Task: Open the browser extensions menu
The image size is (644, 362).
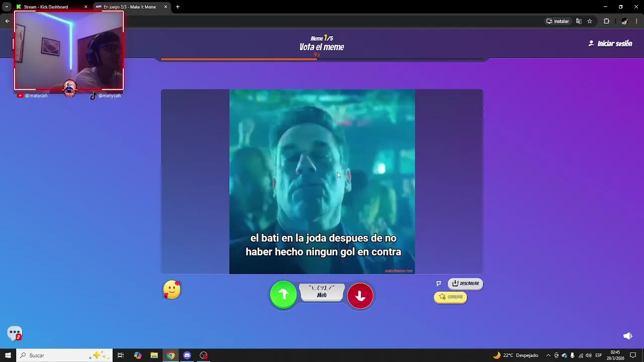Action: pyautogui.click(x=606, y=21)
